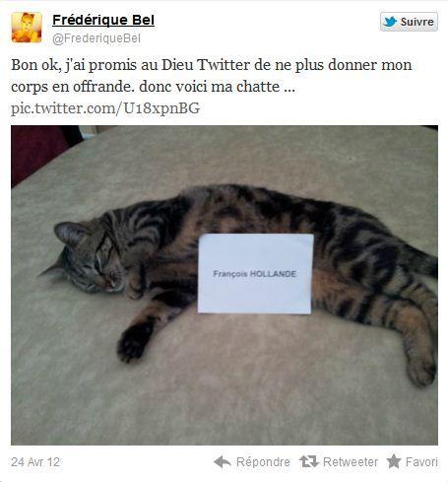The image size is (448, 482).
Task: Open the @FrederiqueBel handle
Action: [96, 38]
